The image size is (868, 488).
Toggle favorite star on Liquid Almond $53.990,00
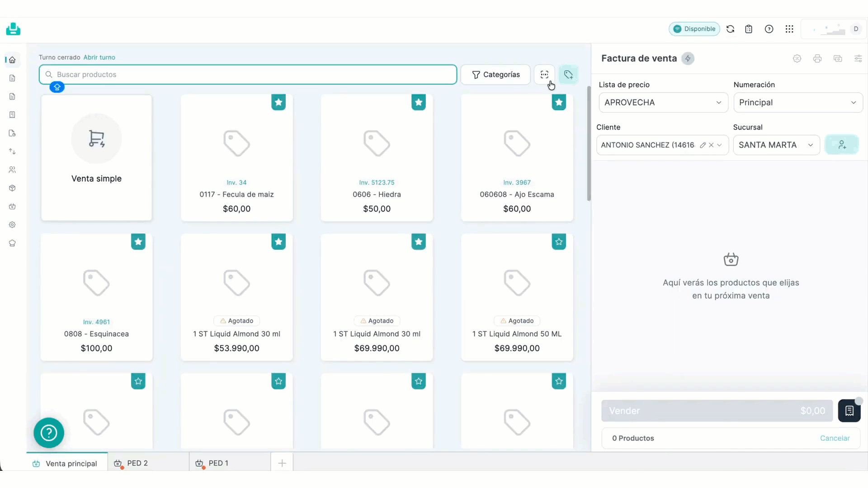pos(278,242)
